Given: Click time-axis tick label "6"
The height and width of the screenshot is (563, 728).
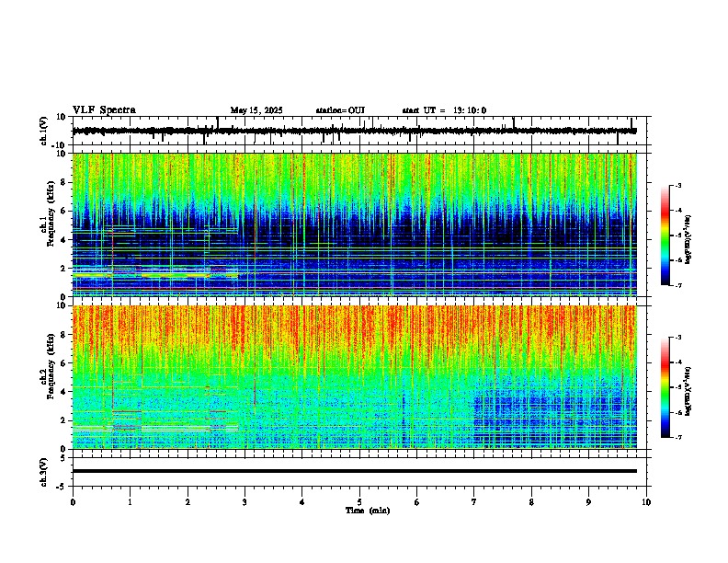Looking at the screenshot, I should click(417, 502).
